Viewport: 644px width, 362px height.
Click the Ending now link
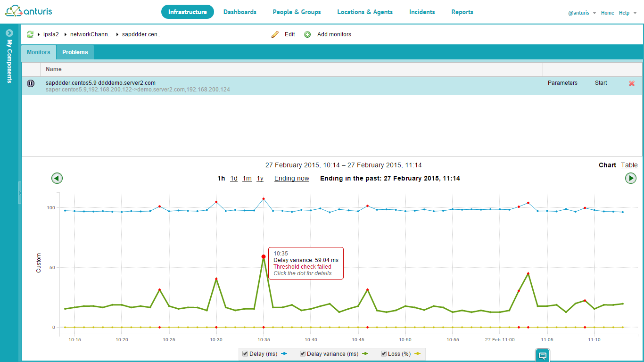click(x=292, y=178)
